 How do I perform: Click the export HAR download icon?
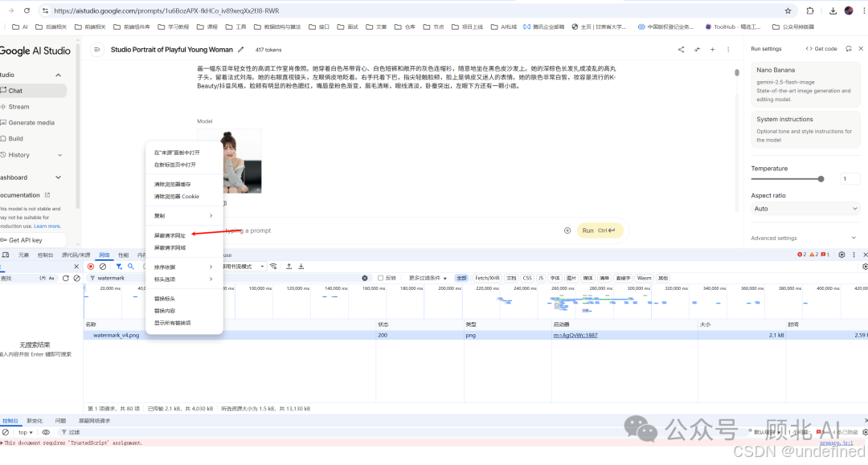[301, 265]
